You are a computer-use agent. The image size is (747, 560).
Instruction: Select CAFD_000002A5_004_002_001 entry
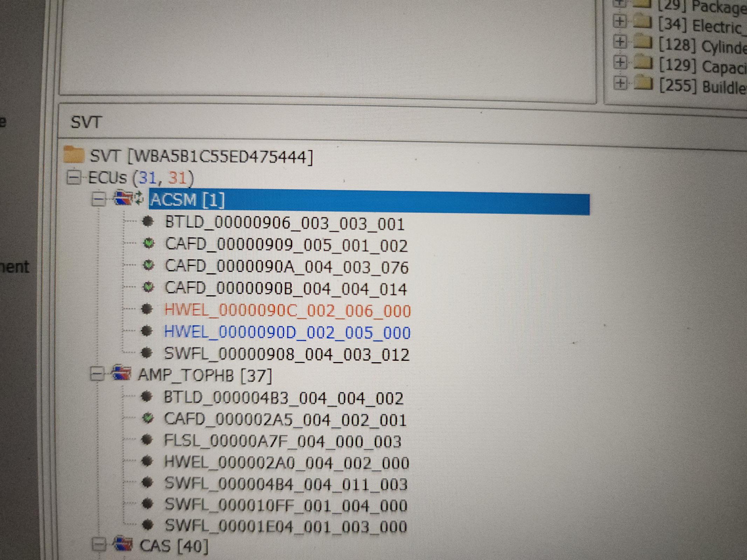pos(285,420)
